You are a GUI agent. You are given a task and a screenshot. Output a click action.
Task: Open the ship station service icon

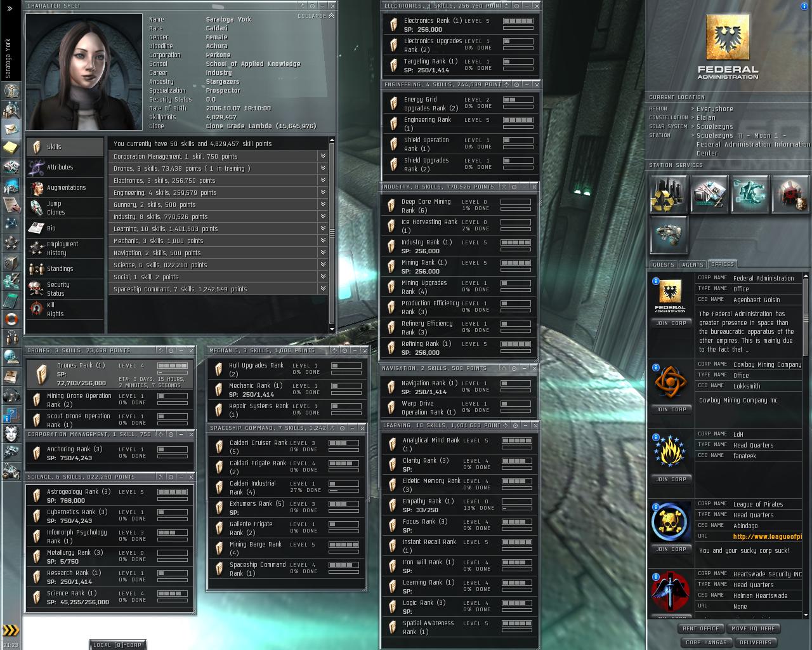(x=669, y=234)
